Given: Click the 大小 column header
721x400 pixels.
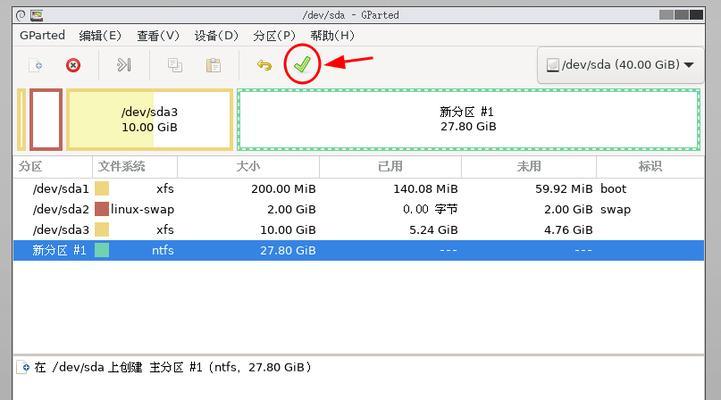Looking at the screenshot, I should [x=248, y=166].
